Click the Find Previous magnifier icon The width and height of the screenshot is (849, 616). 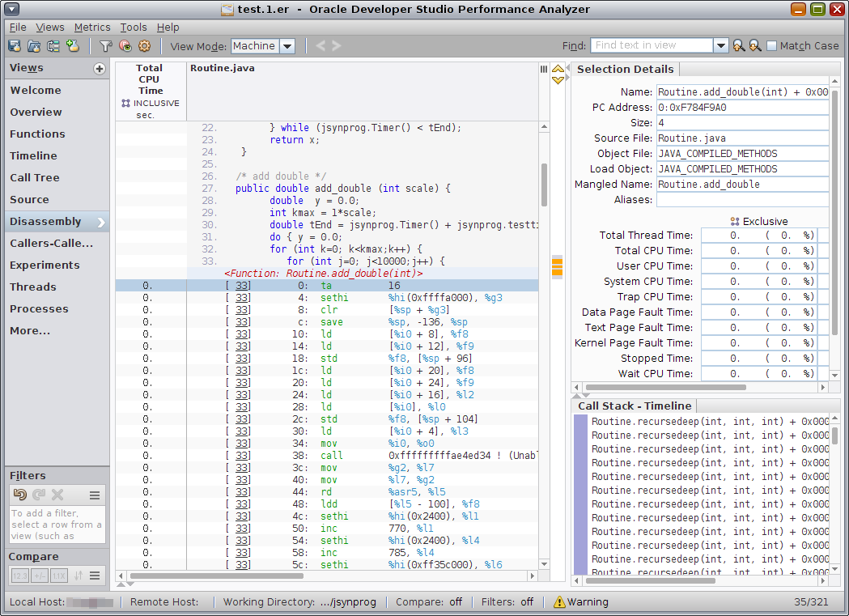(738, 46)
